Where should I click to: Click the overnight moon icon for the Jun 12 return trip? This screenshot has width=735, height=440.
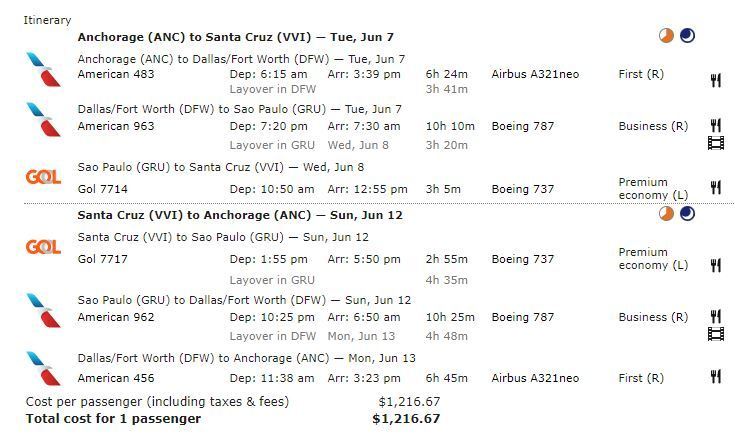pos(687,214)
